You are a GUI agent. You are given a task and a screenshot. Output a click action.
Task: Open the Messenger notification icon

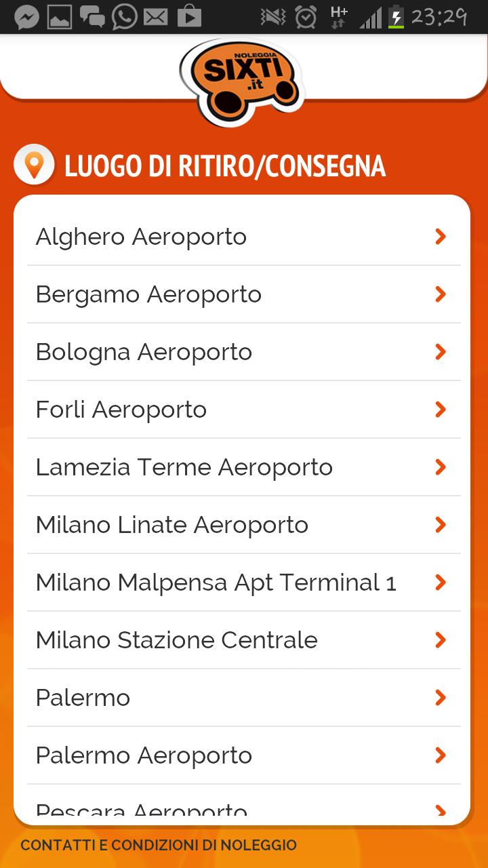click(x=26, y=17)
